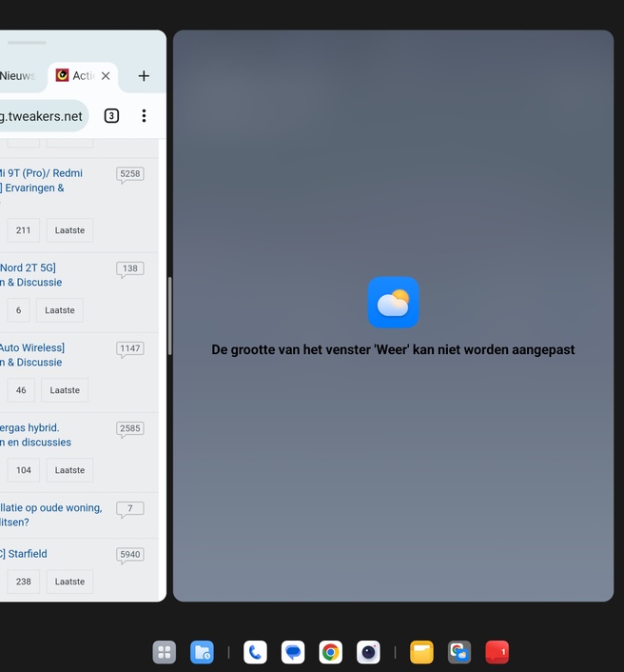Viewport: 624px width, 672px height.
Task: Launch the Phone app from the dock
Action: point(255,652)
